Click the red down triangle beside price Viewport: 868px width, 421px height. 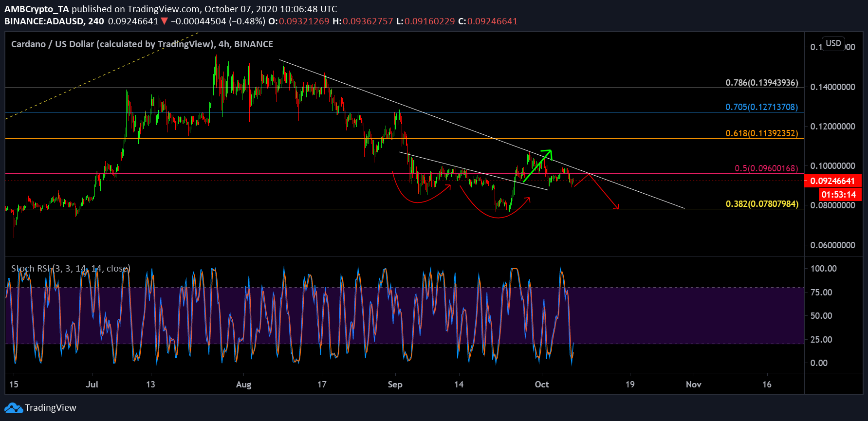coord(165,21)
